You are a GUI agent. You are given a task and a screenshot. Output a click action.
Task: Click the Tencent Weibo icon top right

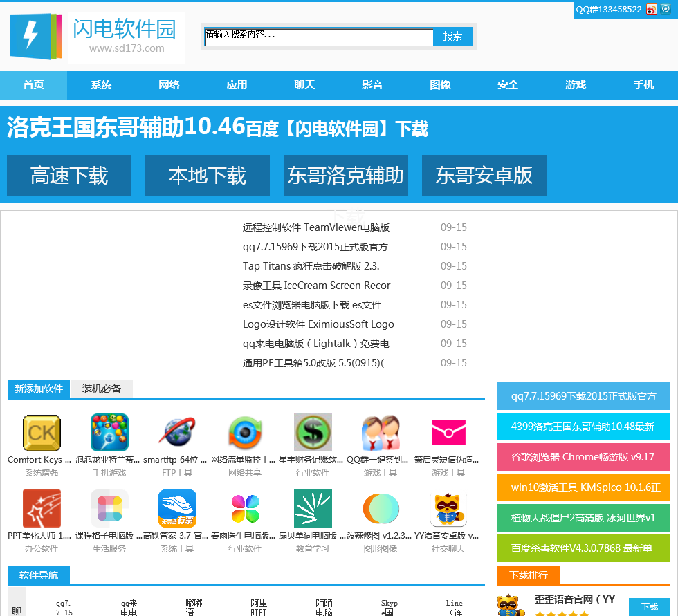coord(666,9)
